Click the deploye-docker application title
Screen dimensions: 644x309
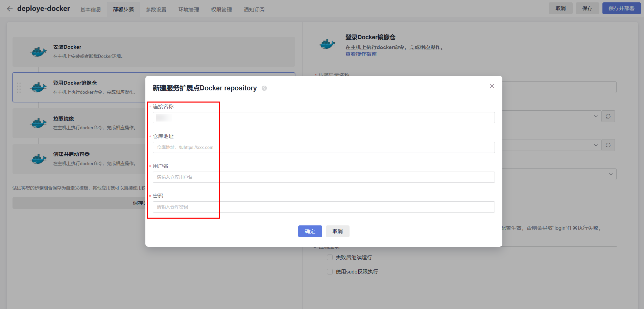(x=44, y=8)
